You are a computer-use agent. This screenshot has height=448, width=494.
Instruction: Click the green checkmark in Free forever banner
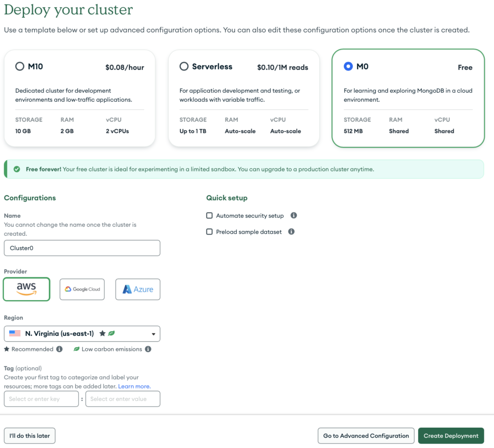[17, 169]
